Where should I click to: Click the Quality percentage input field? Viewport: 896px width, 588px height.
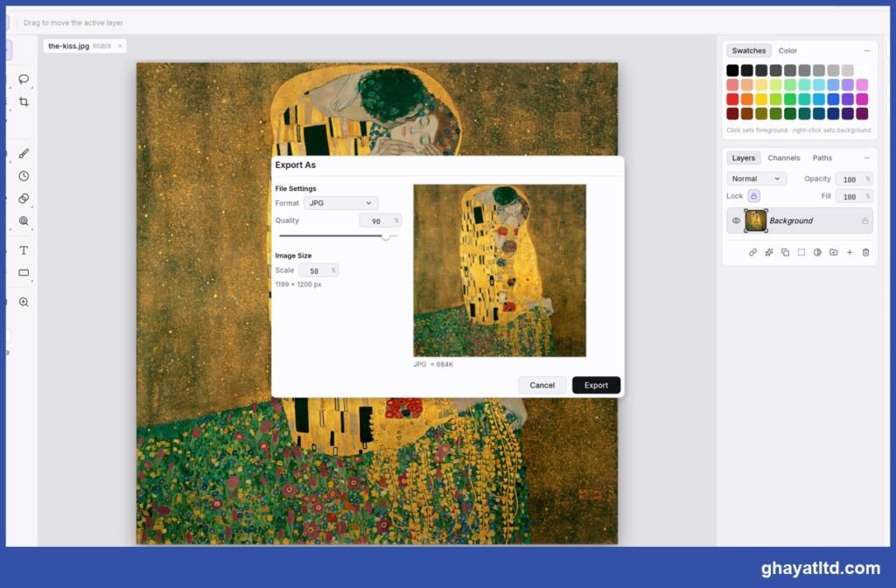coord(380,220)
